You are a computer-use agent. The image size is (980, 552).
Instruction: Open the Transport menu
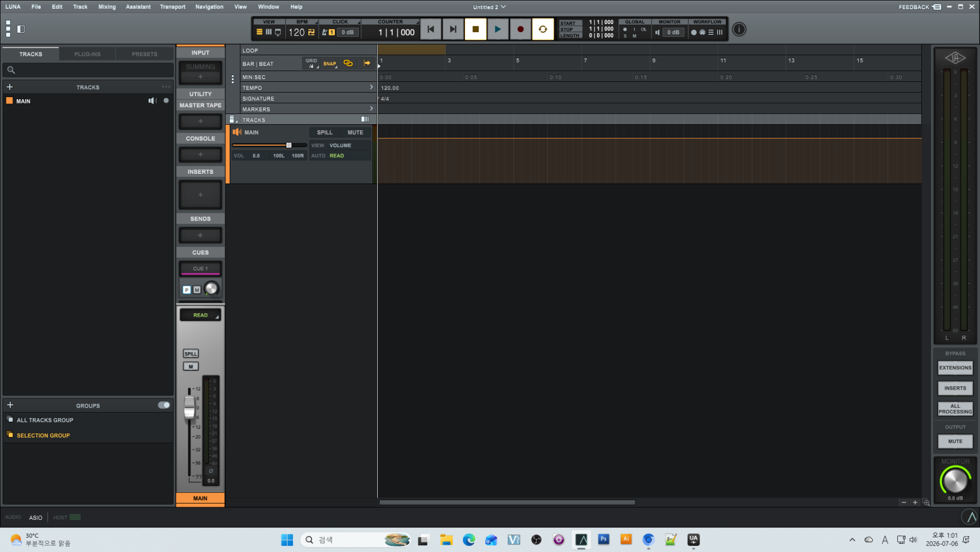click(x=173, y=7)
